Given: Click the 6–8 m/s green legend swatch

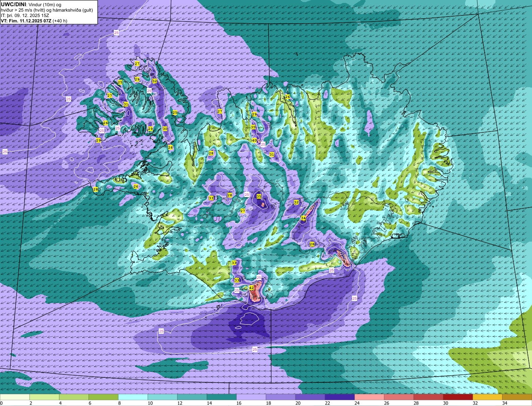Looking at the screenshot, I should pos(103,397).
